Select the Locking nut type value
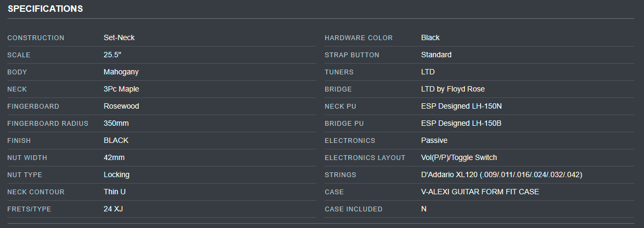This screenshot has height=228, width=644. point(116,174)
